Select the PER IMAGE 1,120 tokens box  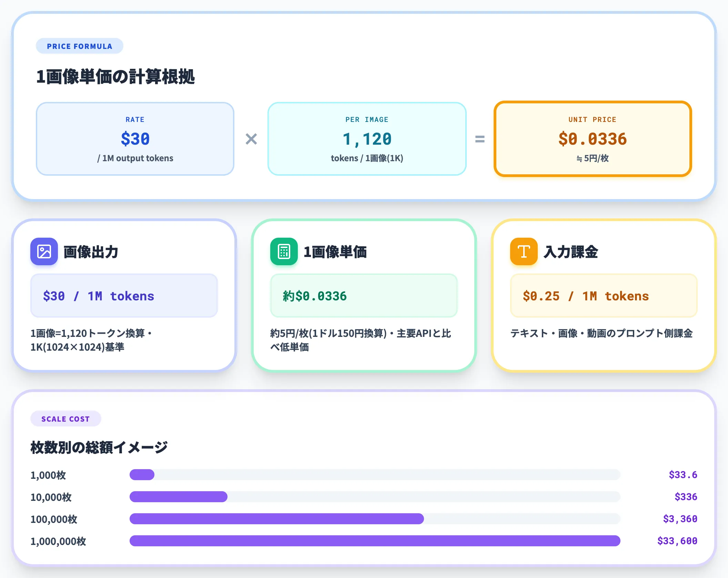pos(367,139)
